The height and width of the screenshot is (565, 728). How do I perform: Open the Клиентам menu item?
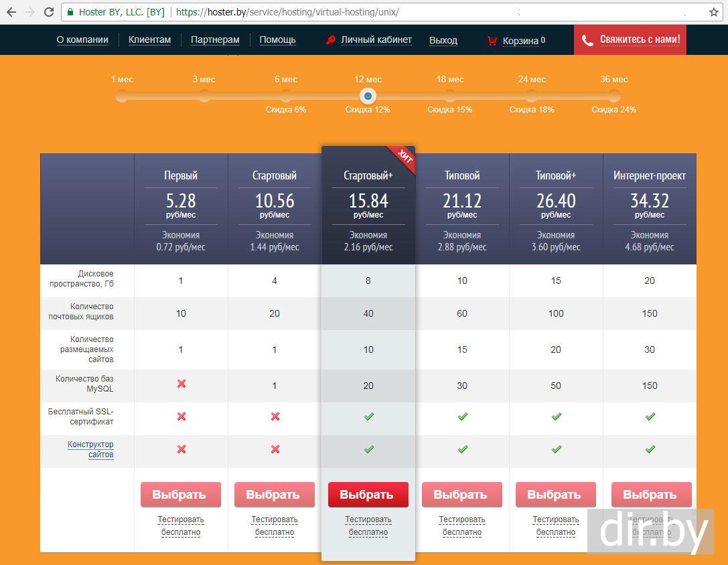click(149, 40)
